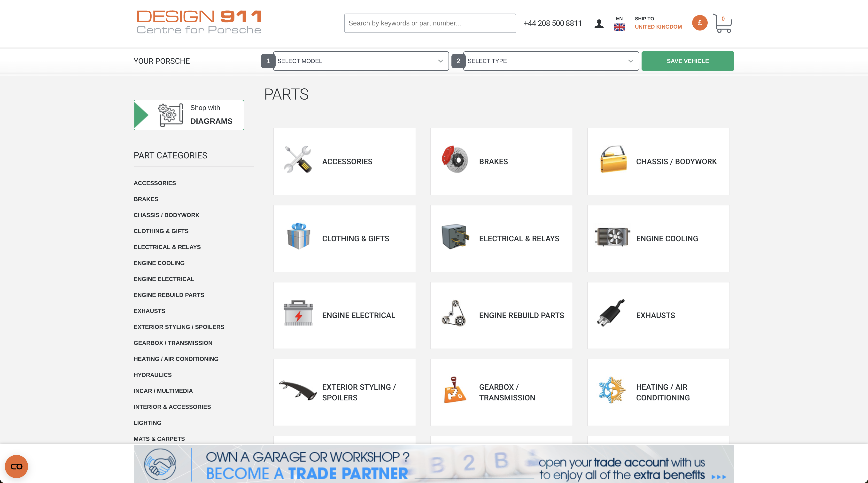Open the Select Type dropdown
The height and width of the screenshot is (483, 868).
550,61
